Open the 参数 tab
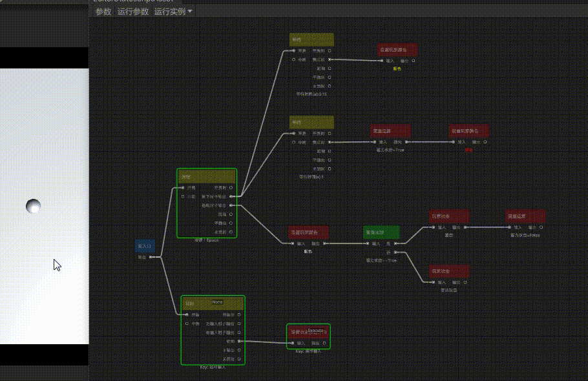 click(103, 12)
